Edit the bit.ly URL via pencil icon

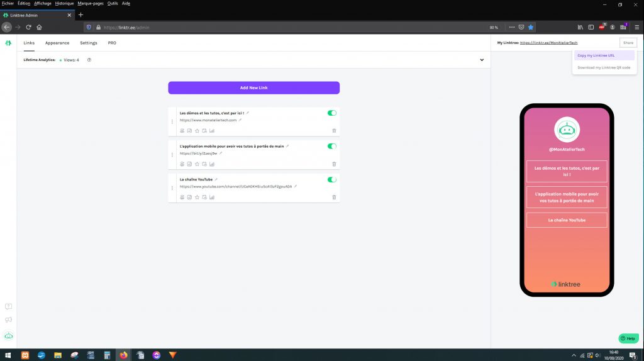tap(221, 153)
